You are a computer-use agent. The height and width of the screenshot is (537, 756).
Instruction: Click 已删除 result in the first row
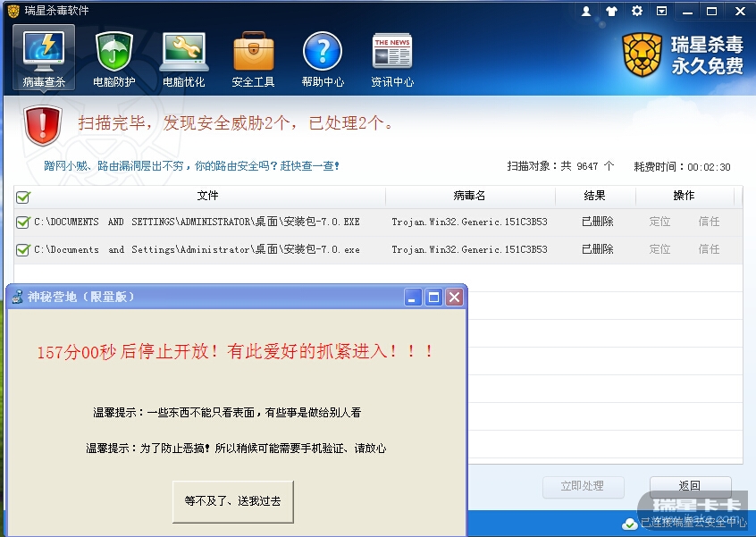597,222
